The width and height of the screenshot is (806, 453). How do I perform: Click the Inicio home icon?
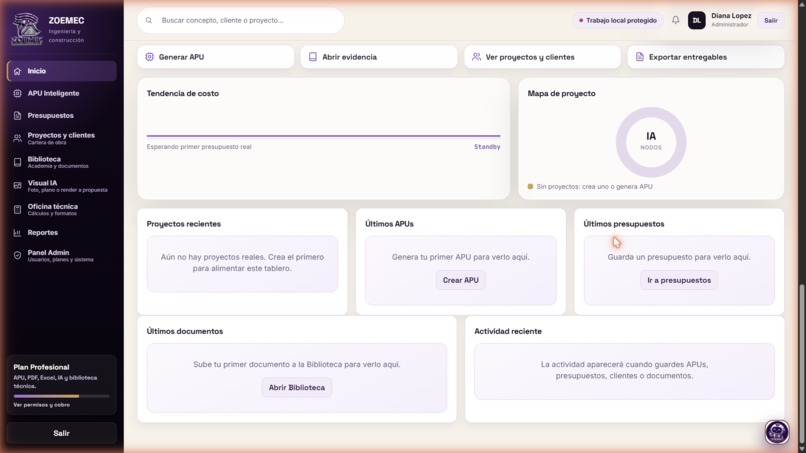[x=17, y=71]
